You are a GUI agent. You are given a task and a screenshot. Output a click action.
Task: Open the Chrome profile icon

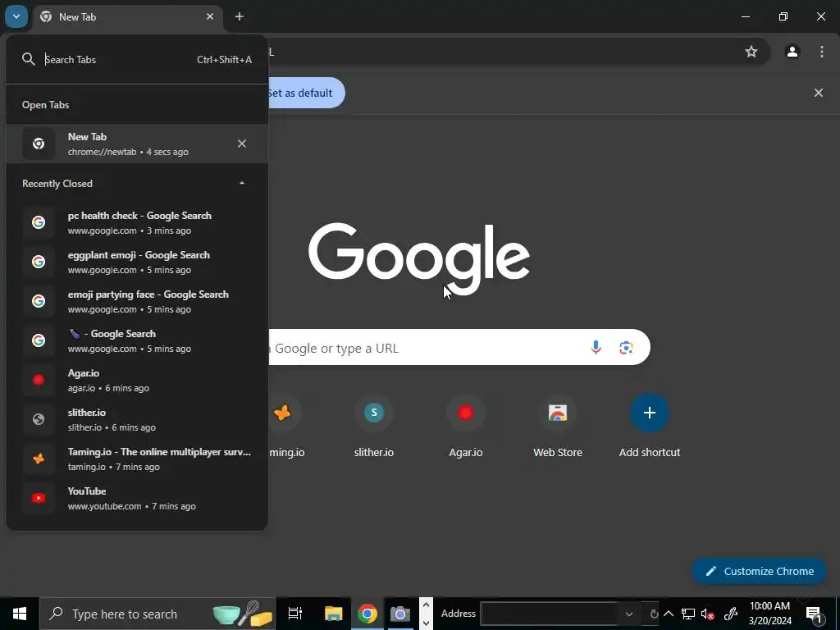tap(792, 52)
